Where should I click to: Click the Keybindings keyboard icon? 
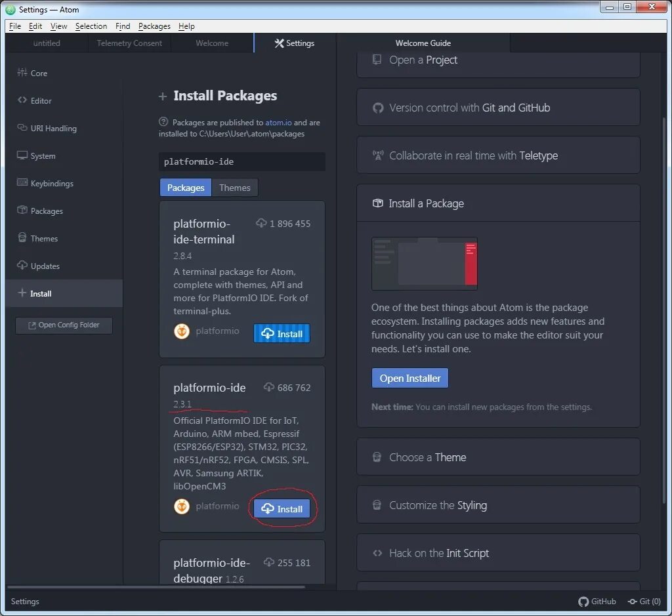(22, 182)
